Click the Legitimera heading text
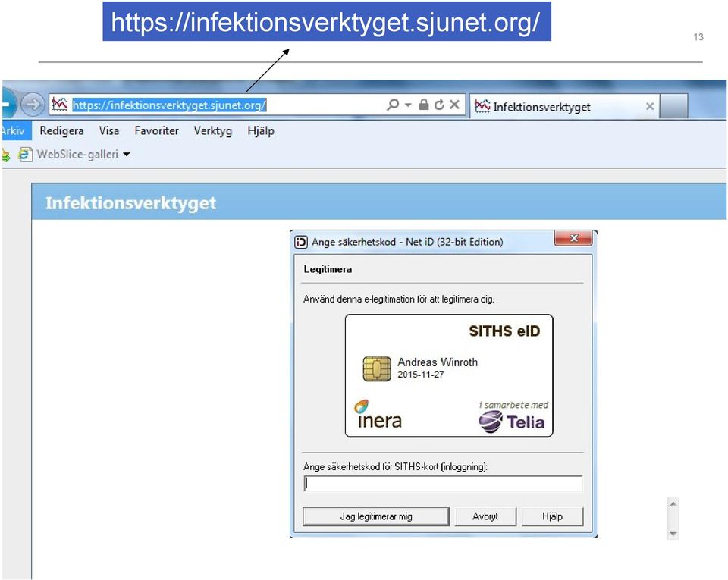 328,269
